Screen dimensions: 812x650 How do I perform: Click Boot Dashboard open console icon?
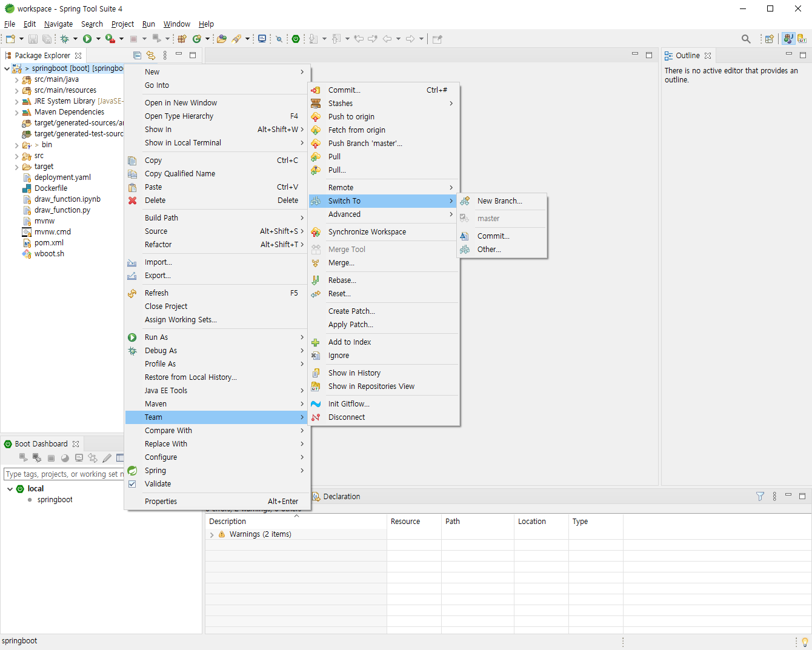click(79, 458)
